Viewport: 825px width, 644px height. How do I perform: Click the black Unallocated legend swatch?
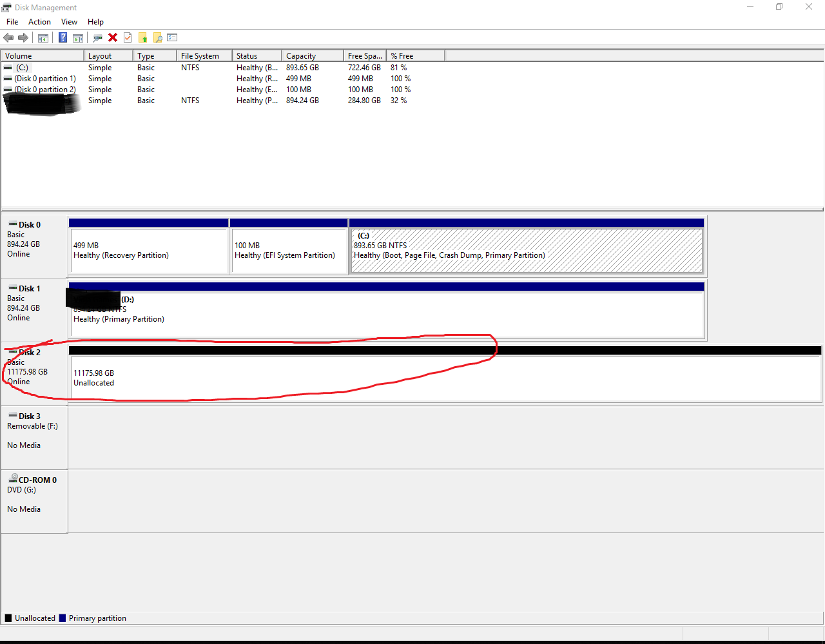(x=8, y=618)
